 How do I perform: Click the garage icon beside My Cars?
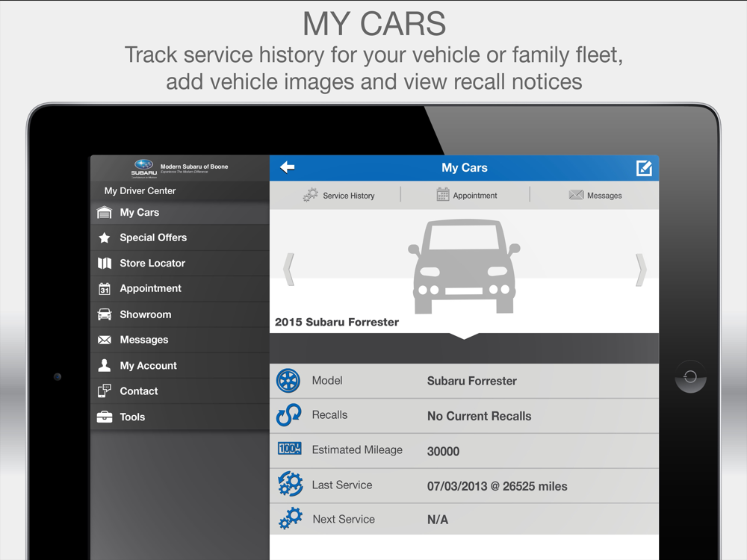pyautogui.click(x=105, y=212)
